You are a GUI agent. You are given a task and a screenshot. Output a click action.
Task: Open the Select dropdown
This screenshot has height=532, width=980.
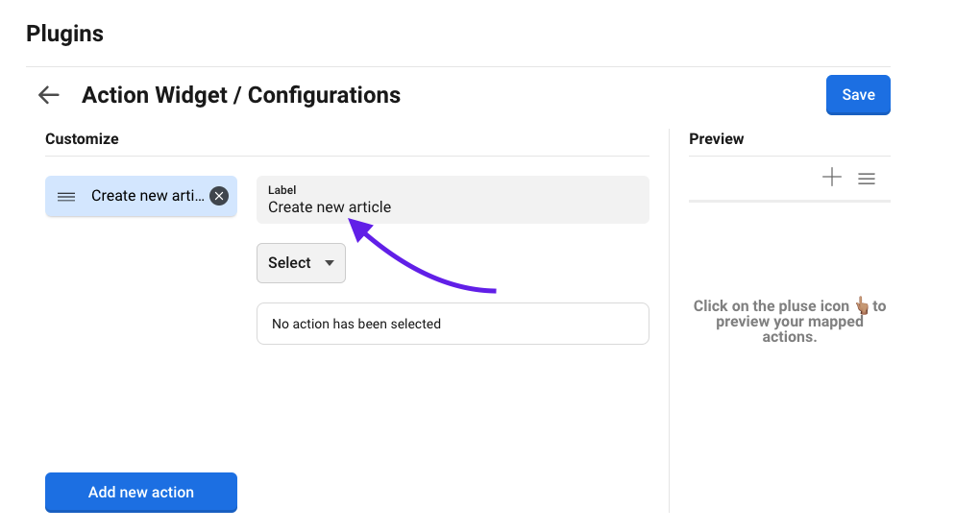click(x=300, y=263)
